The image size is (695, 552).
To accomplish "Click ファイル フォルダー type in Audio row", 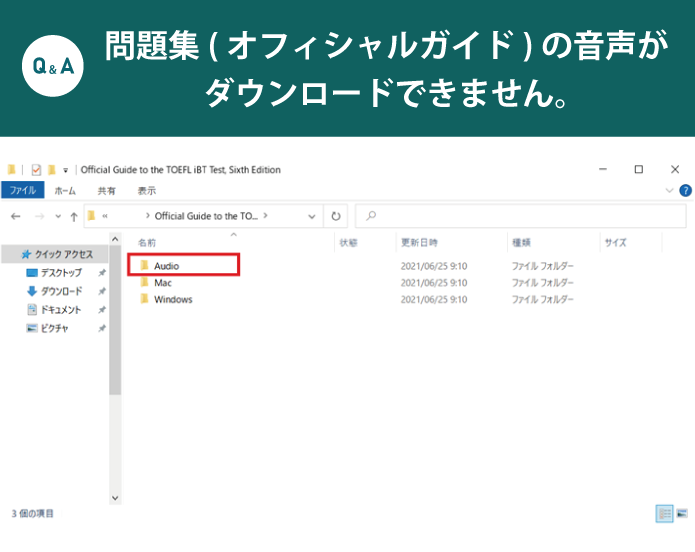I will [543, 266].
